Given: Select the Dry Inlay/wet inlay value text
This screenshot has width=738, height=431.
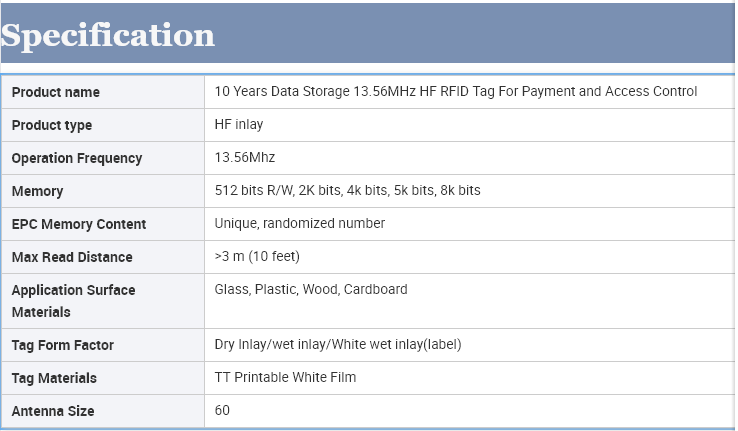Looking at the screenshot, I should point(338,344).
